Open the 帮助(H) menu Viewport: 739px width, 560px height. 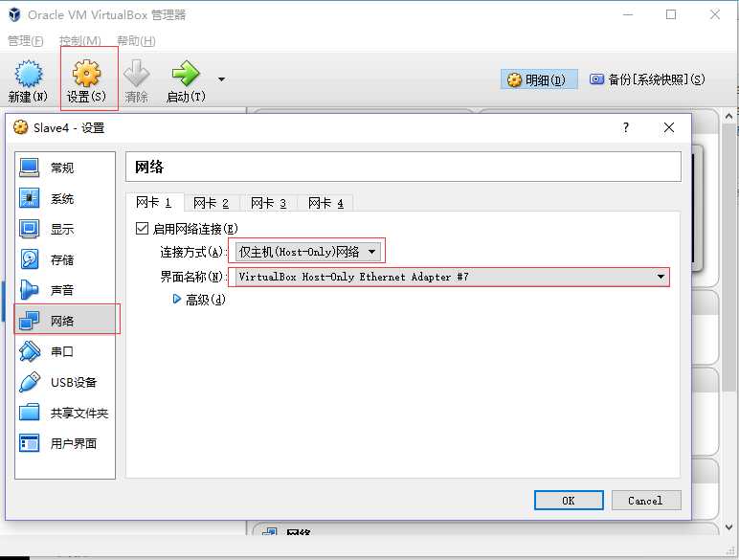click(x=136, y=41)
